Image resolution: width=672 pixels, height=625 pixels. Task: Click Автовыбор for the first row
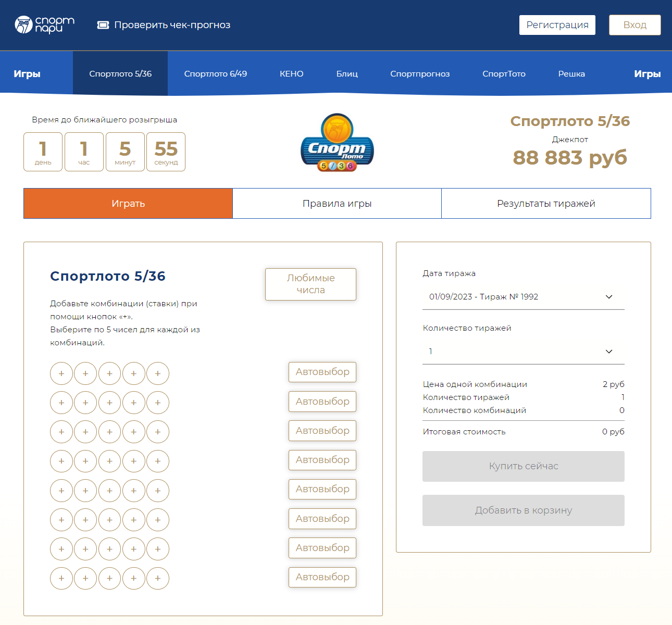(x=322, y=372)
